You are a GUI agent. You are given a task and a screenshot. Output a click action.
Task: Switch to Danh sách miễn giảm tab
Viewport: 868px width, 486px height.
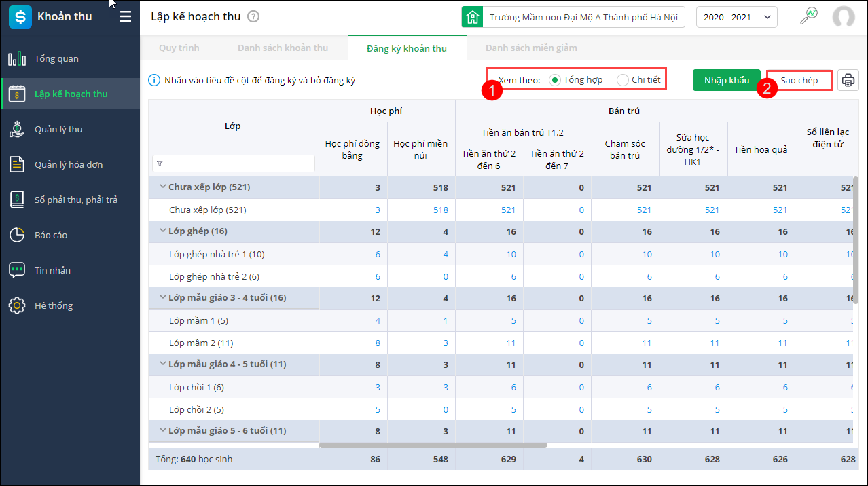pos(531,48)
